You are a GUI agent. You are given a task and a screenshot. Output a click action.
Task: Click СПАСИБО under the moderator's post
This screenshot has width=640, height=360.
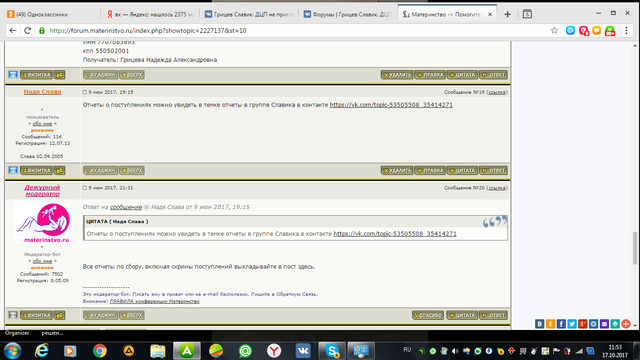428,315
